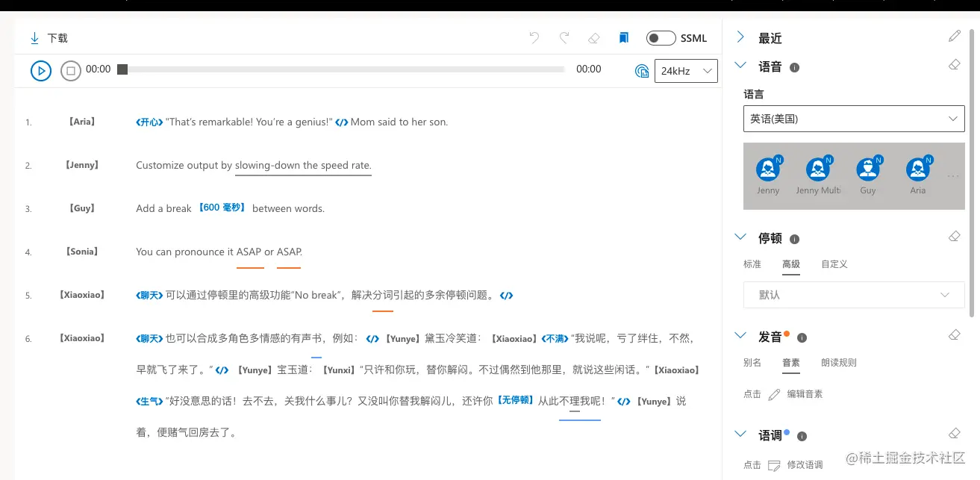This screenshot has height=480, width=980.
Task: Play the audio
Action: pos(40,71)
